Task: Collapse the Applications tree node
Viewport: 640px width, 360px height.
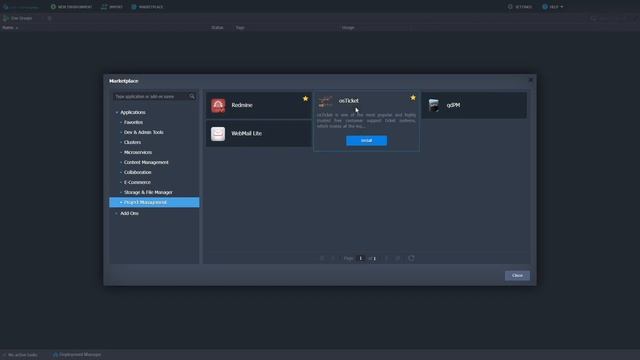Action: pos(117,112)
